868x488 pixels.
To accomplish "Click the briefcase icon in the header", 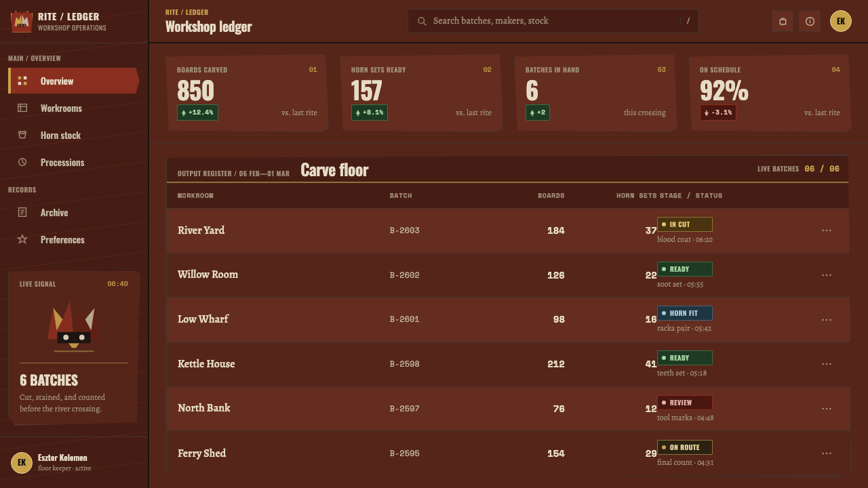I will coord(783,21).
